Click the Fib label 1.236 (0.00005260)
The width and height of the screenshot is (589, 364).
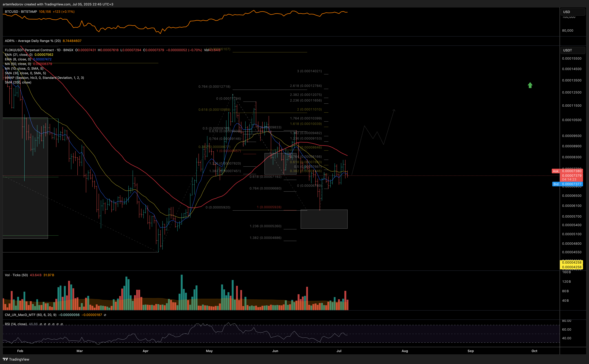click(x=265, y=226)
